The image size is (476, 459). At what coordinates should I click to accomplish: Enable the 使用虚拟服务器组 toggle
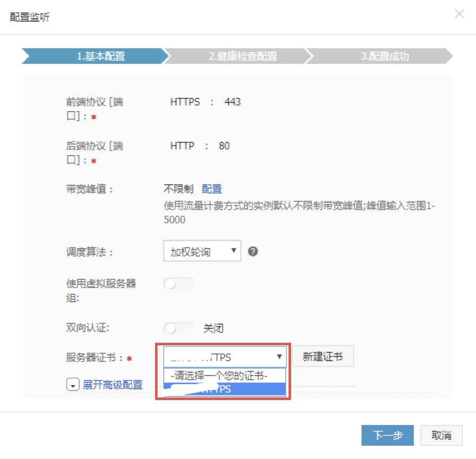coord(180,285)
